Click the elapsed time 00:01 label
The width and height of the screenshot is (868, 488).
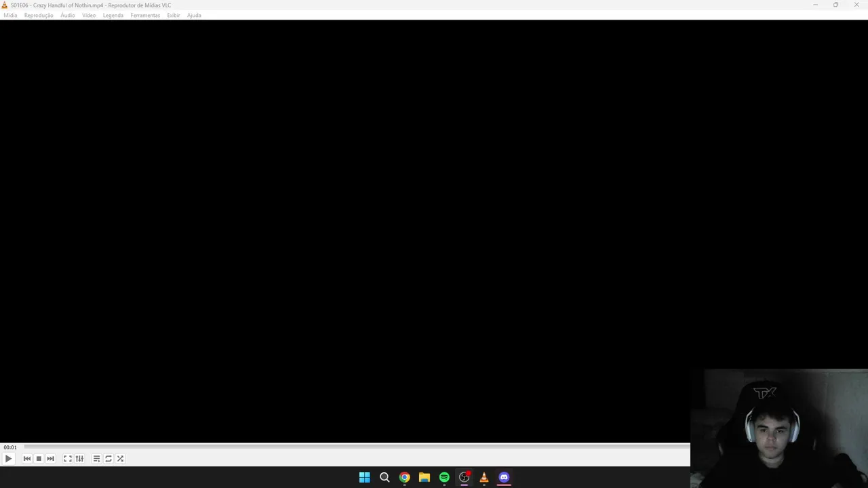pos(10,447)
